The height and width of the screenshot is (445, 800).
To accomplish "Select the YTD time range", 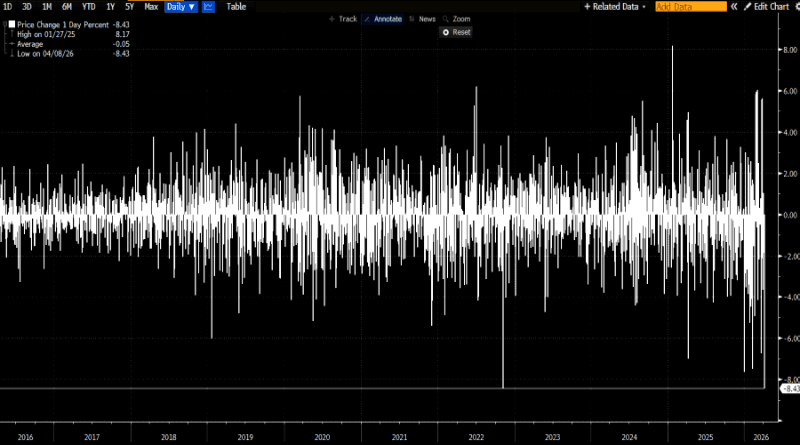I will pyautogui.click(x=89, y=7).
